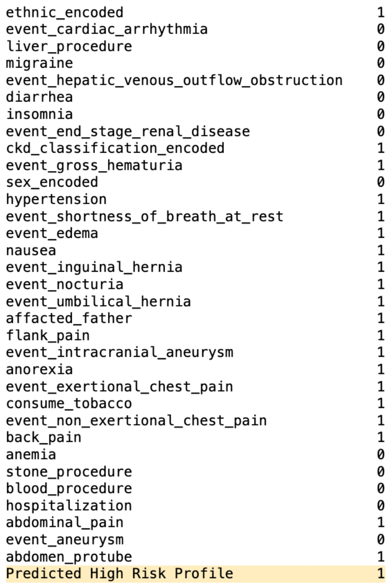Select the affacted_father row label

(69, 318)
